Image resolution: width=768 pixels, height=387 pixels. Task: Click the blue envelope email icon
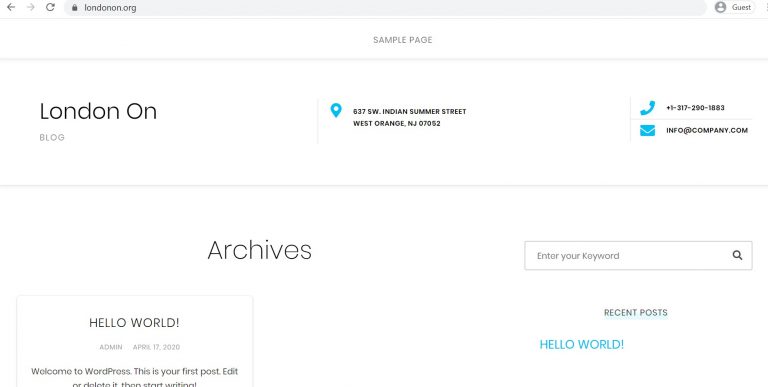click(647, 130)
